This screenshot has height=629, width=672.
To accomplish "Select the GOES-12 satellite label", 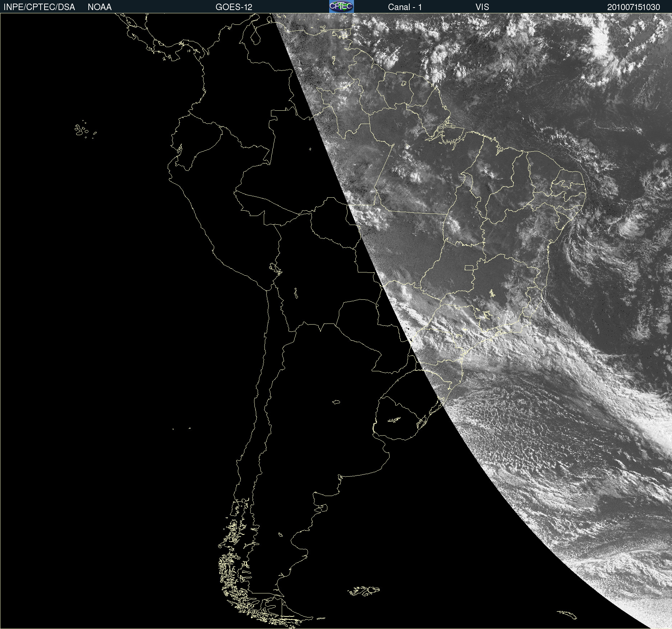I will [234, 7].
